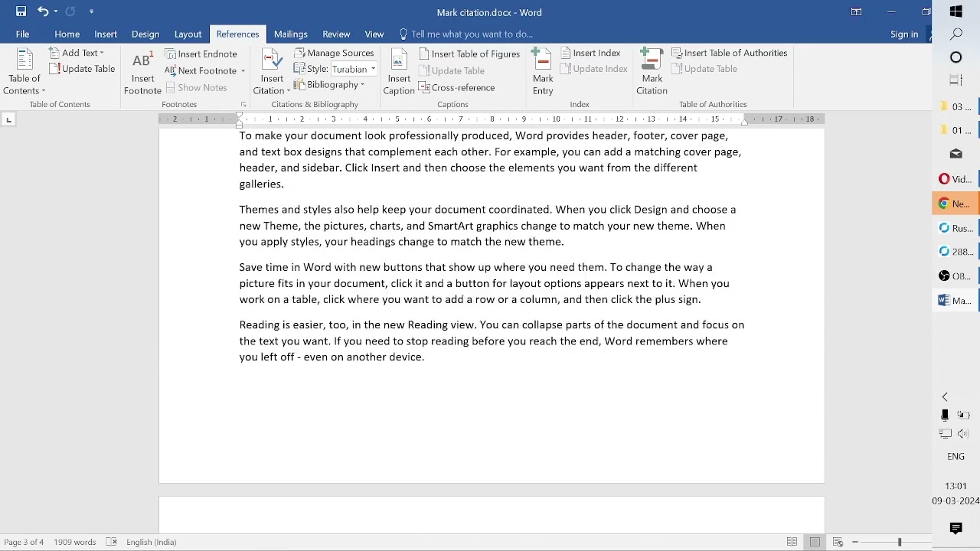Click the proofing errors icon in status bar

(x=112, y=542)
